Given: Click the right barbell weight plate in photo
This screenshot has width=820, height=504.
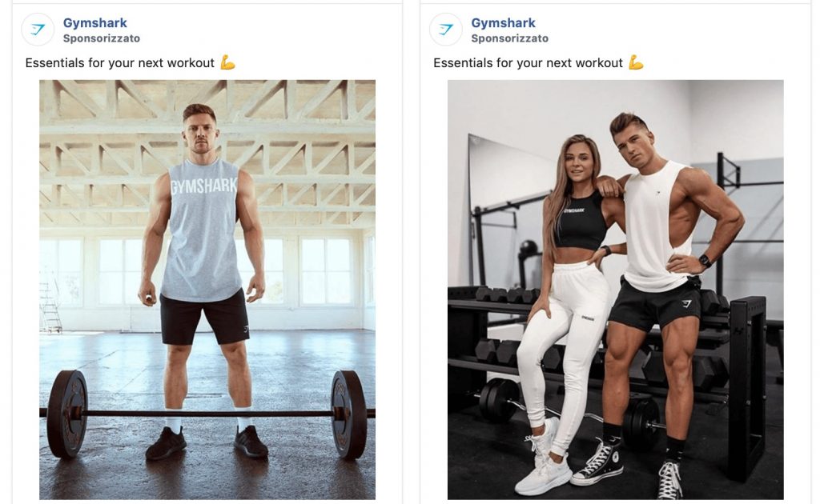Looking at the screenshot, I should tap(349, 414).
